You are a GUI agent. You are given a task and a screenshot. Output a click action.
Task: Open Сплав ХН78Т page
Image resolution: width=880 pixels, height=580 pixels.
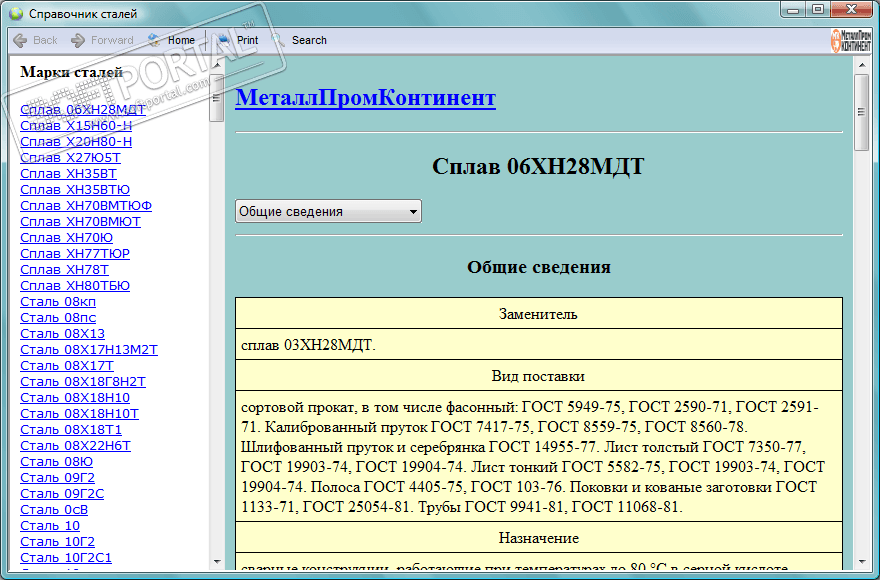64,270
